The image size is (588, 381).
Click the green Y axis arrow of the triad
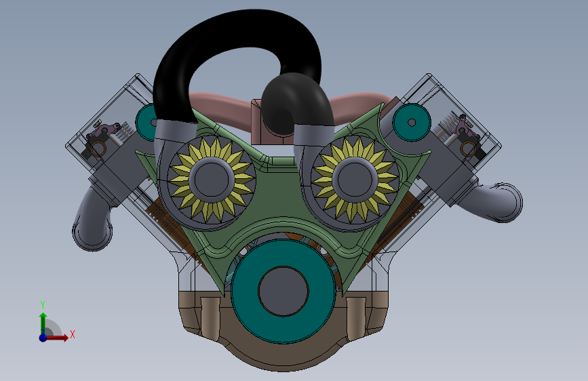(x=43, y=323)
